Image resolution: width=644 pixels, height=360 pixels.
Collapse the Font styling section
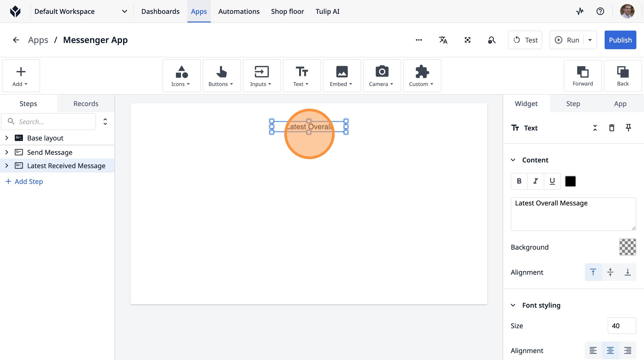(x=513, y=305)
